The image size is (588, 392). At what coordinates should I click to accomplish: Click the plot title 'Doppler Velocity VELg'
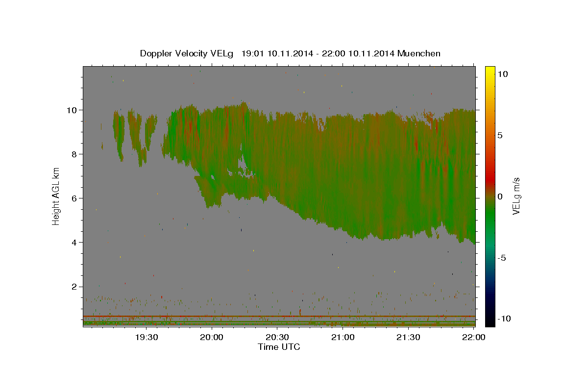(x=188, y=53)
